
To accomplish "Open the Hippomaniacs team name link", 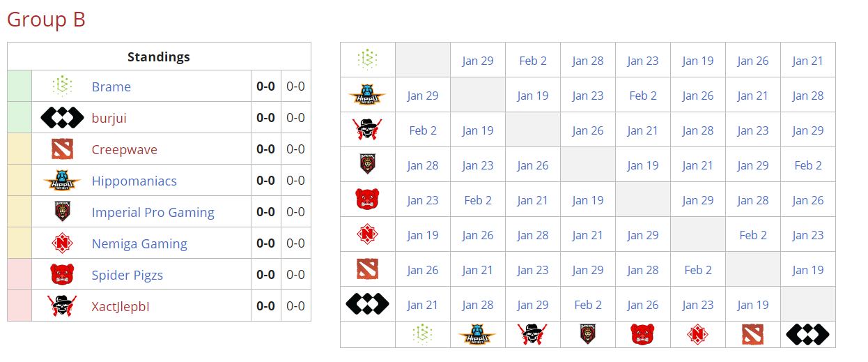I will point(134,181).
